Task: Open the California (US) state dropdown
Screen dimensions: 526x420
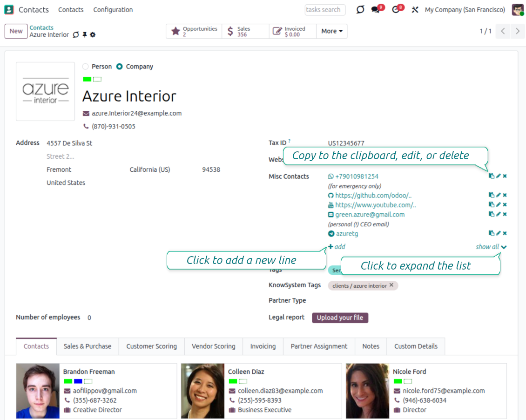Action: (x=150, y=169)
